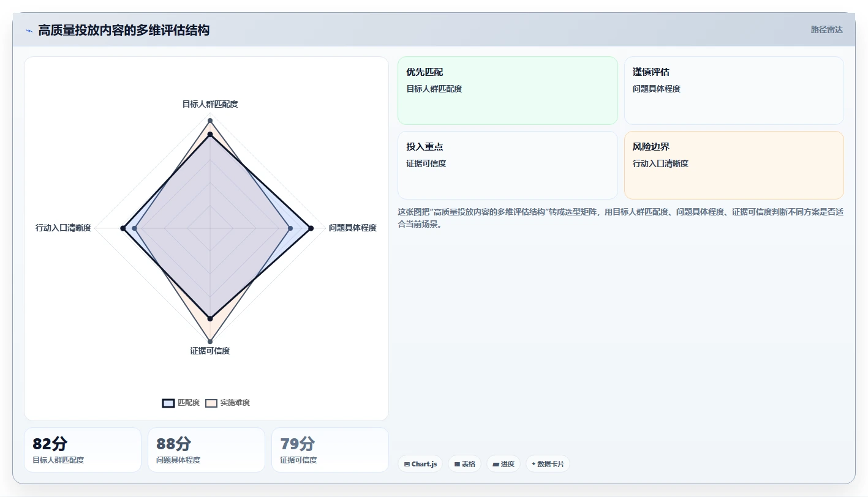
Task: Open the 谨慎评估 card
Action: (734, 91)
